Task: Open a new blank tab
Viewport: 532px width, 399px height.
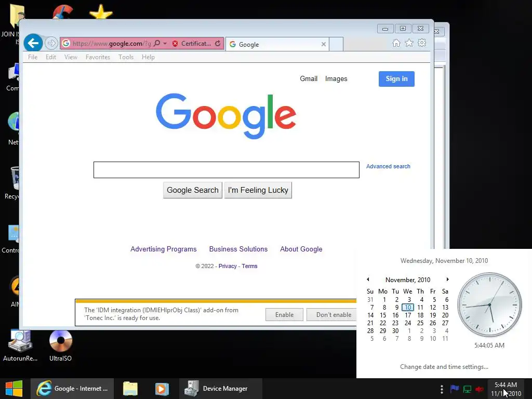Action: [x=336, y=44]
